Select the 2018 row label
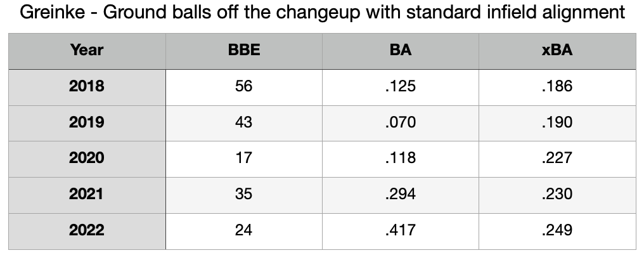Viewport: 644px width, 255px height. [x=87, y=86]
